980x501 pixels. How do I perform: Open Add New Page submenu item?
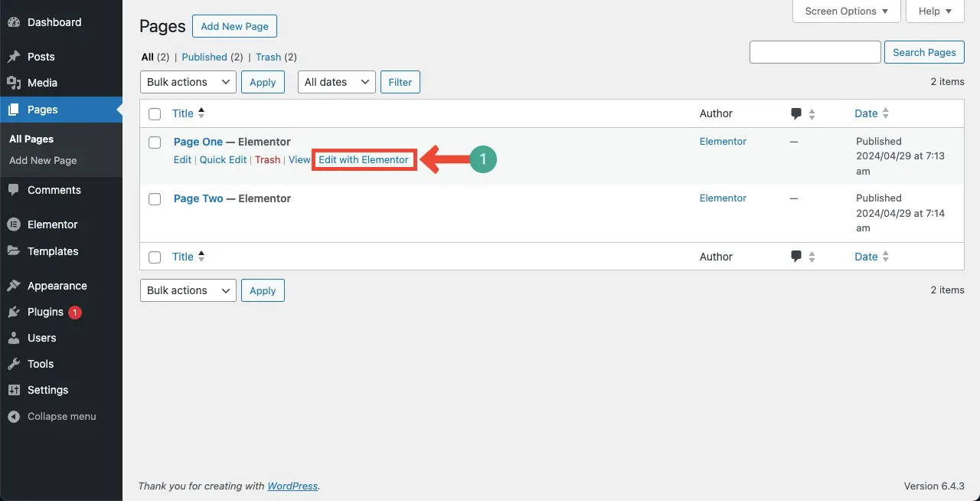(43, 161)
